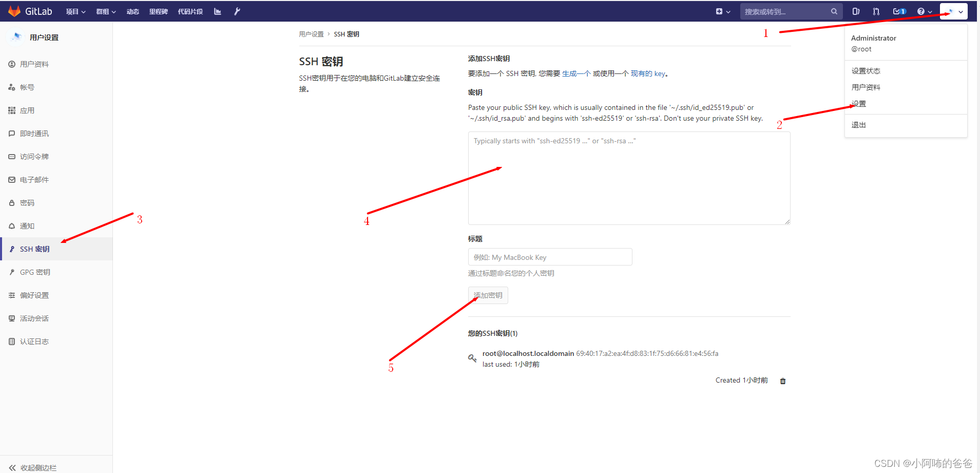Open the 生成一个 link
The image size is (980, 473).
coord(577,73)
